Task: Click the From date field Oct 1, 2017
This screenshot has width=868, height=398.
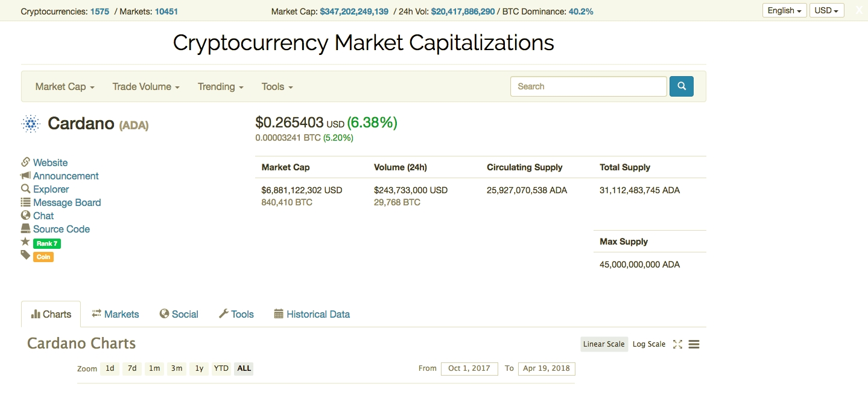Action: coord(469,368)
